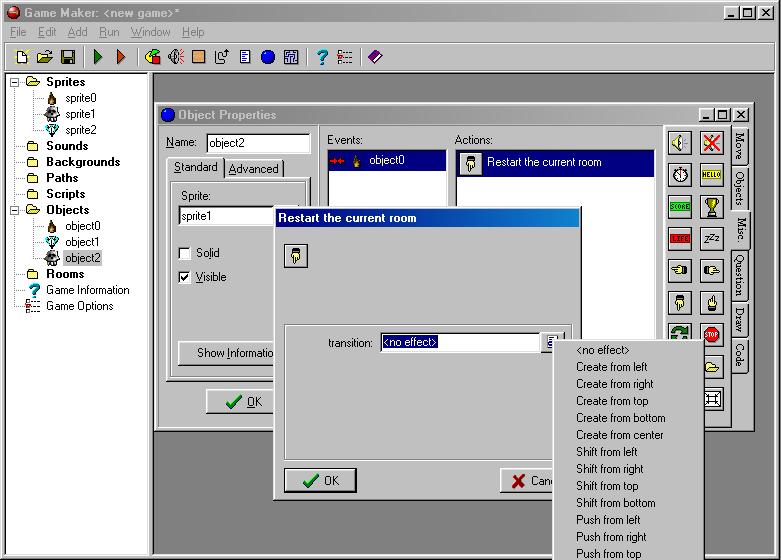Select object1 in the resource tree
The width and height of the screenshot is (781, 560).
click(x=82, y=242)
